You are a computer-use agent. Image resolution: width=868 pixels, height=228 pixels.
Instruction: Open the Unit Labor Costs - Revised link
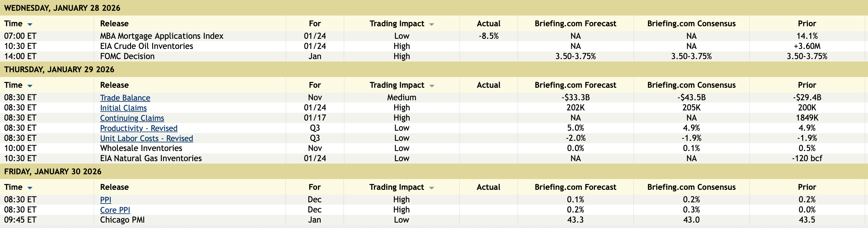click(x=146, y=138)
